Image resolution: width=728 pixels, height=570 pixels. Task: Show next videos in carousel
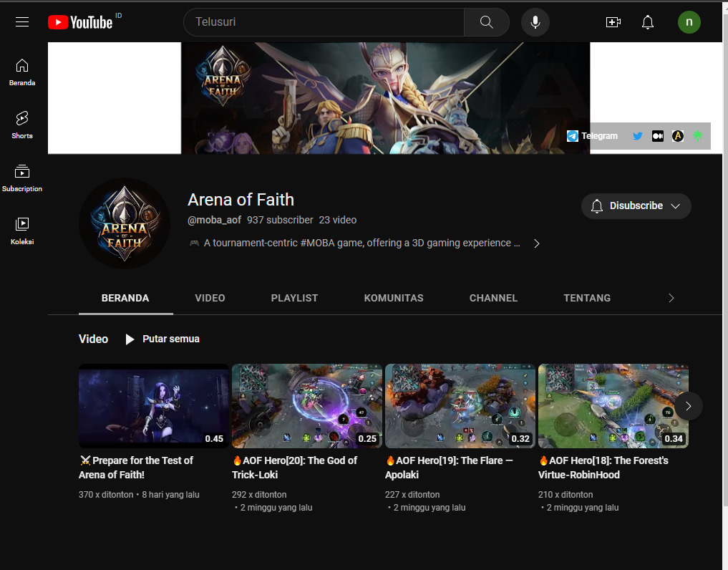[x=688, y=407]
